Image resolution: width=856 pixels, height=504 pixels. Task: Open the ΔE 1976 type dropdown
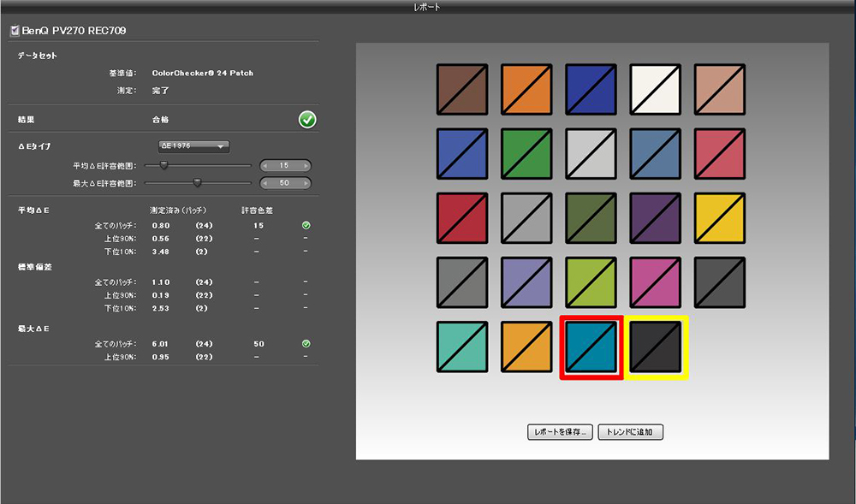[193, 146]
